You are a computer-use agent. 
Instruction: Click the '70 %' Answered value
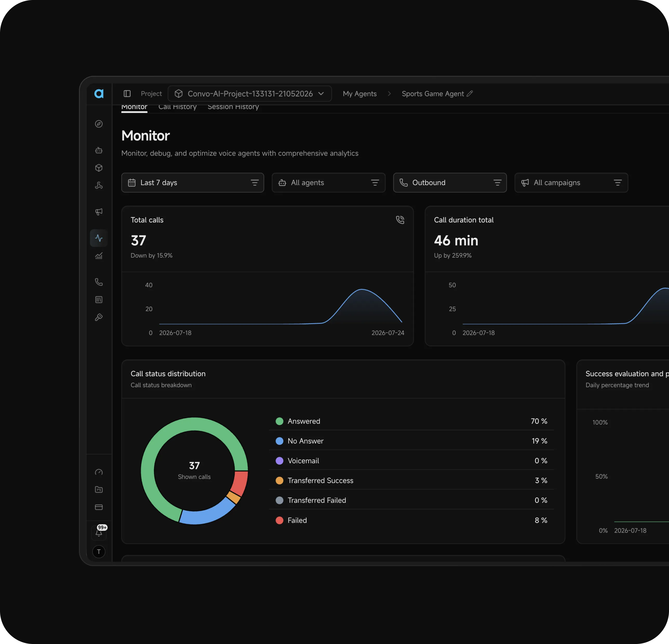(539, 421)
